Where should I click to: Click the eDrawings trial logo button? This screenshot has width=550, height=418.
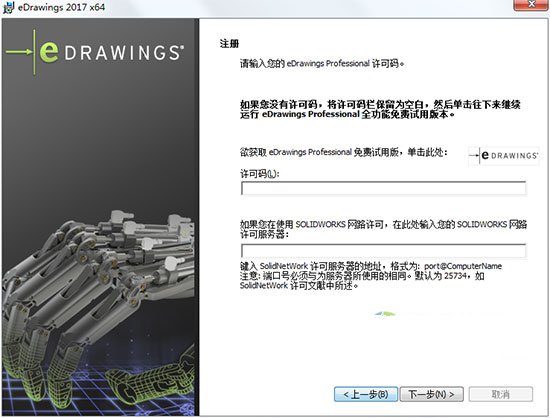504,155
